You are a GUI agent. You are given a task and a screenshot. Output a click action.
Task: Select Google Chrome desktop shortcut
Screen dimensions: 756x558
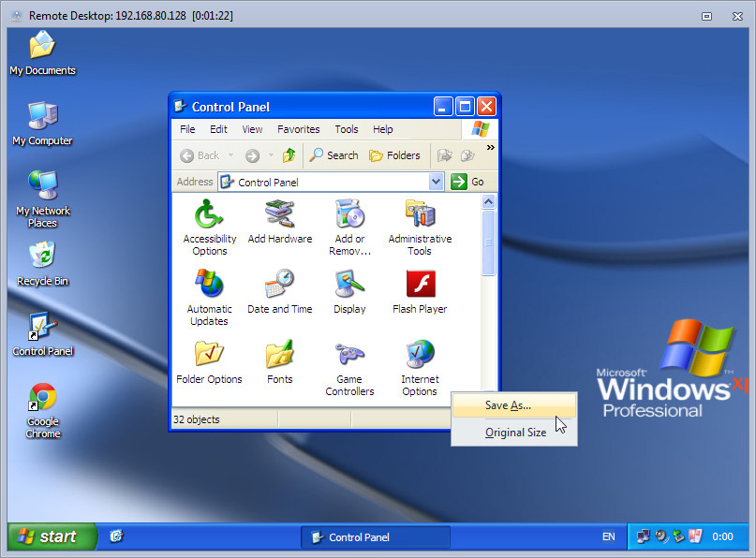pos(42,411)
